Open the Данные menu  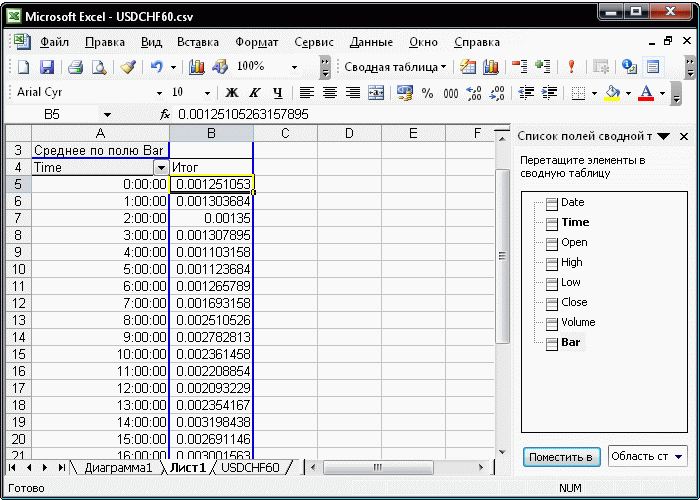point(371,42)
